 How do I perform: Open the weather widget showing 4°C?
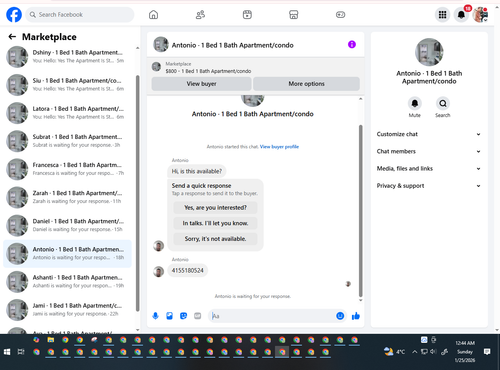(x=395, y=352)
